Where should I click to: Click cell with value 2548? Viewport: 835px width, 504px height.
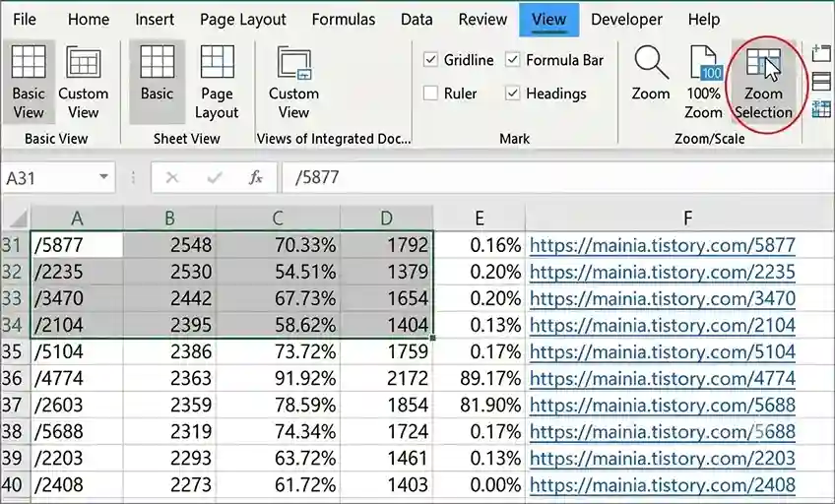coord(169,245)
